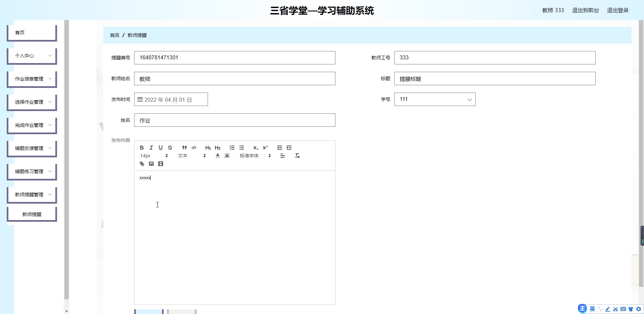Click the 退出登录 link
Viewport: 644px width, 314px height.
(x=618, y=10)
